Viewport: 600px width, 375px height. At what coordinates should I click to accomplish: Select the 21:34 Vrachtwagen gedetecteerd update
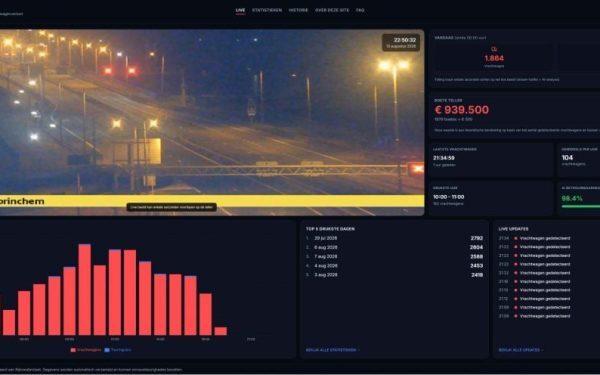(535, 238)
